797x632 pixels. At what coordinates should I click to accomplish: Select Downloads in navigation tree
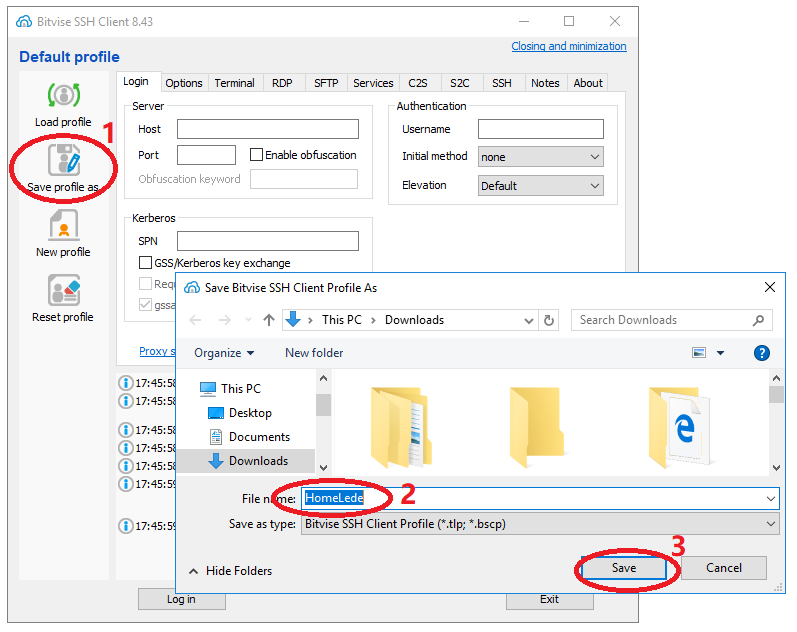click(249, 461)
